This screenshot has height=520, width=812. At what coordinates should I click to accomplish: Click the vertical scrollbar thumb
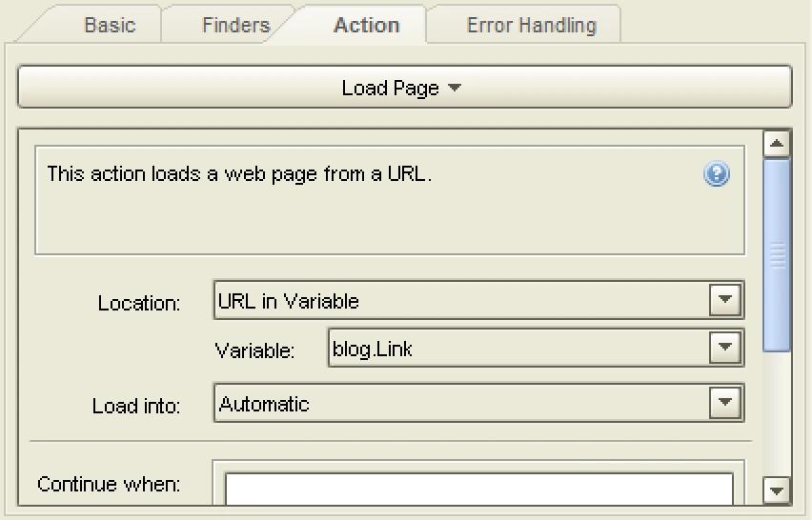tap(777, 255)
